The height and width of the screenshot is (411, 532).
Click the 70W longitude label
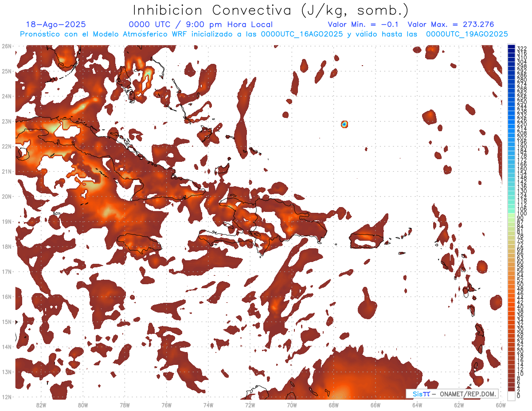tap(292, 405)
